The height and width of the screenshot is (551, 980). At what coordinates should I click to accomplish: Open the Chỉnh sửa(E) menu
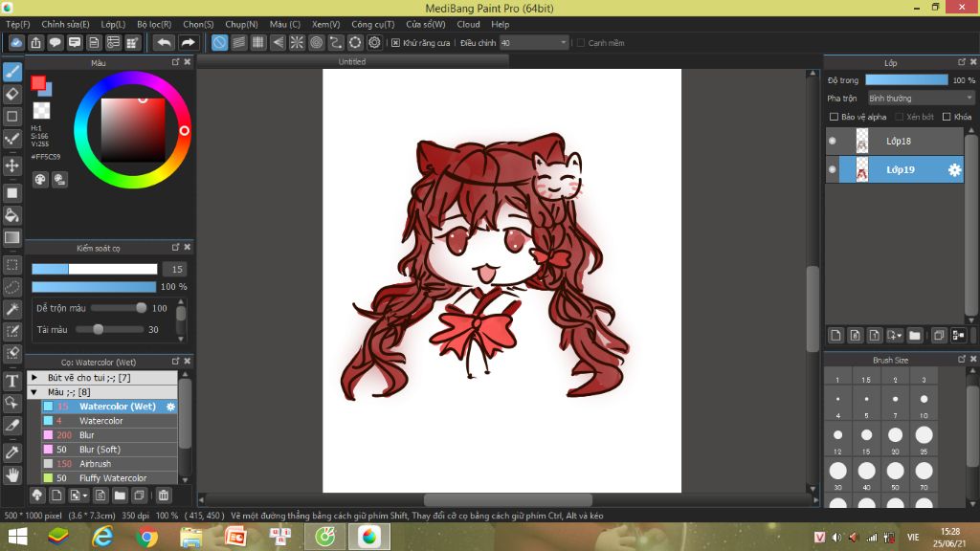coord(66,24)
